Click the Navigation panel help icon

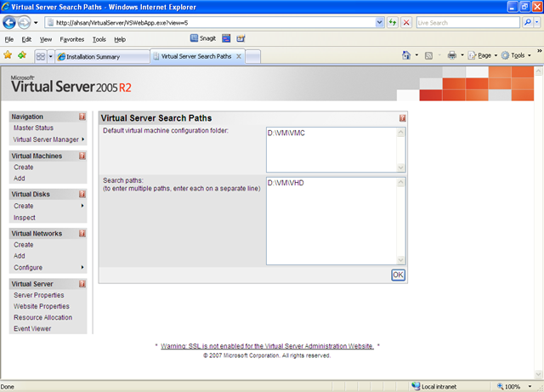point(82,116)
